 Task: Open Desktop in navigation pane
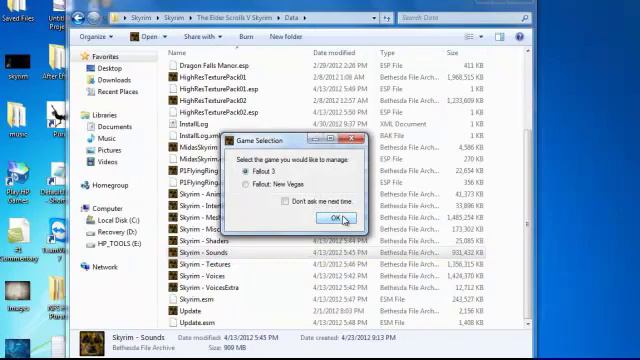109,68
